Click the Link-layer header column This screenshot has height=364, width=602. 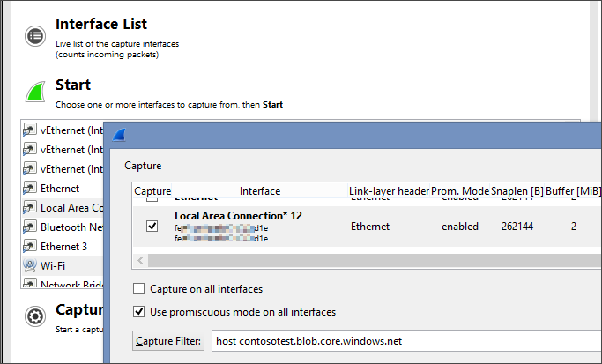[389, 191]
